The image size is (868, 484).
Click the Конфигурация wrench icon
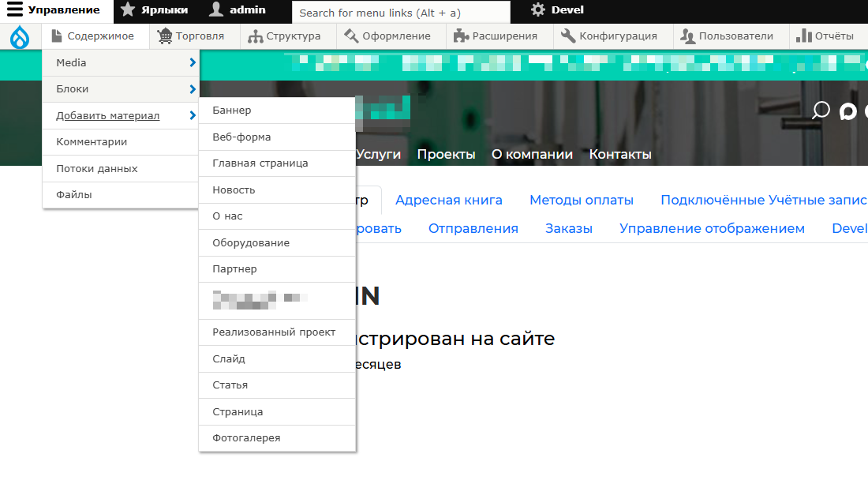pyautogui.click(x=568, y=36)
